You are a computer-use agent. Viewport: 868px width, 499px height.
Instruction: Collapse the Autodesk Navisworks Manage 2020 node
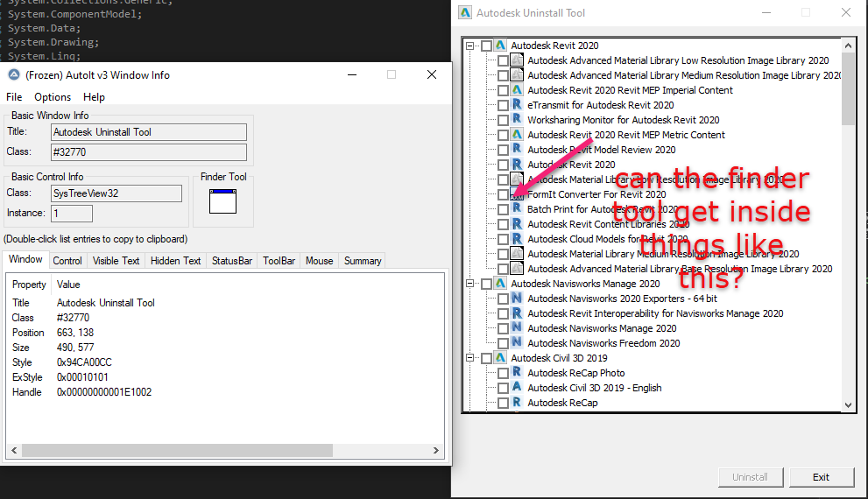pyautogui.click(x=470, y=284)
